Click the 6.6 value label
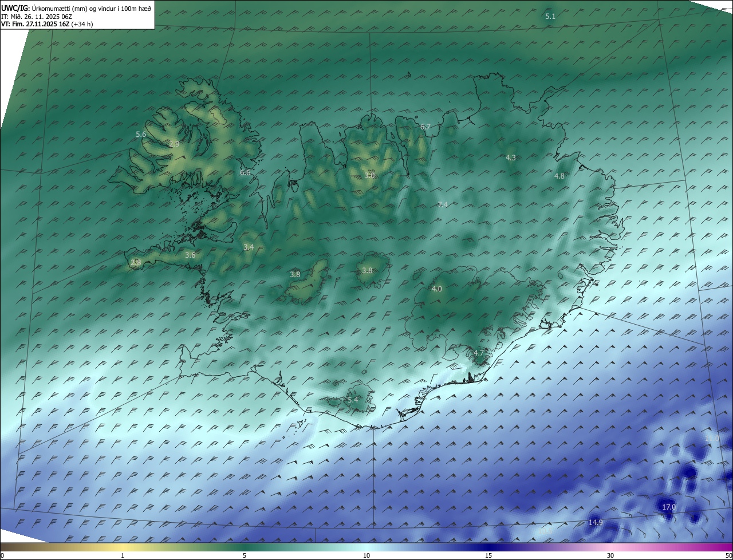733x560 pixels. [245, 172]
